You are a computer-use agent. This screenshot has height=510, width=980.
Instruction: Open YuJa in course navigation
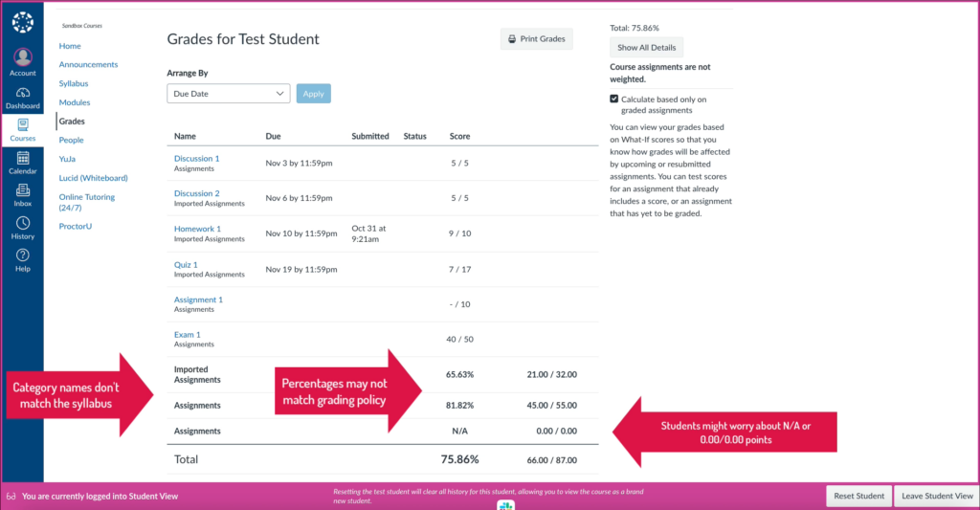click(67, 159)
